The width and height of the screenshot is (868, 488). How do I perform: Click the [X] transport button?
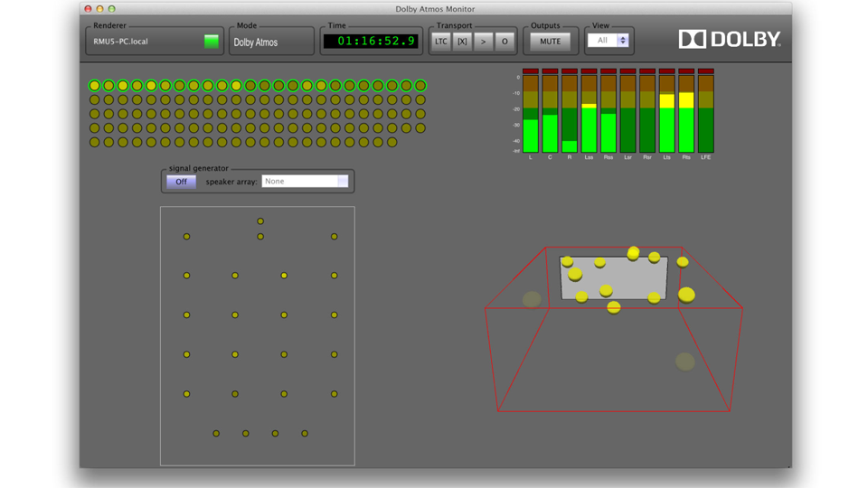[462, 42]
